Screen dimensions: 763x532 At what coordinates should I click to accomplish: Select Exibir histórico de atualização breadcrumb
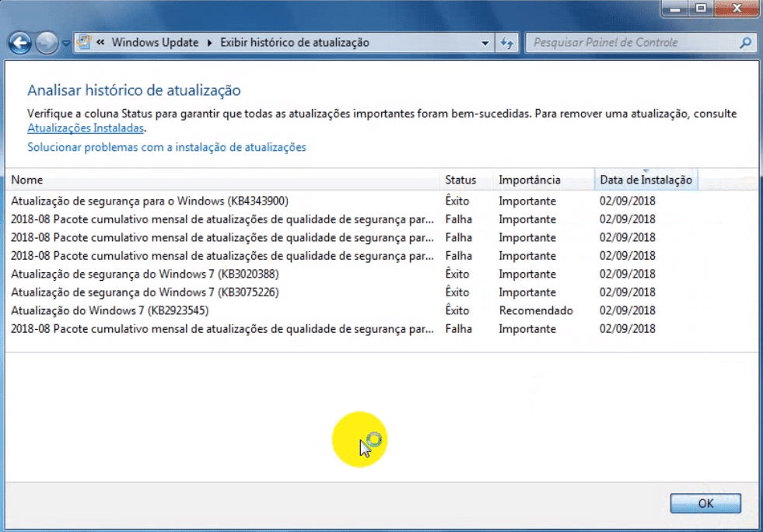coord(295,42)
